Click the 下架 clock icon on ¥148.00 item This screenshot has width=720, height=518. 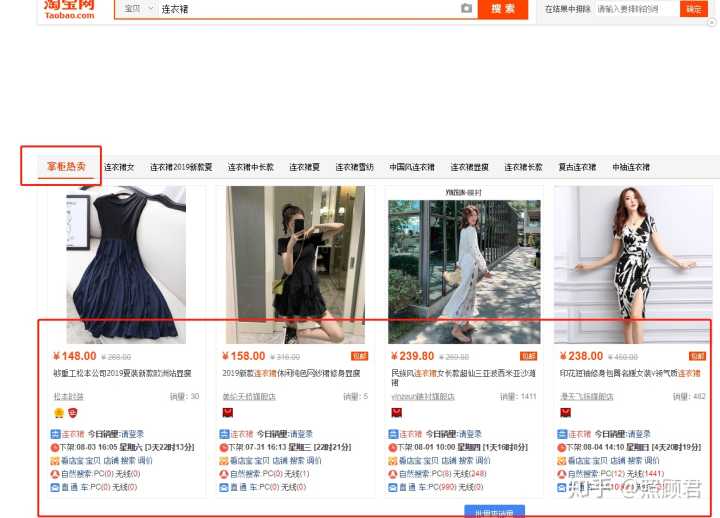[55, 447]
